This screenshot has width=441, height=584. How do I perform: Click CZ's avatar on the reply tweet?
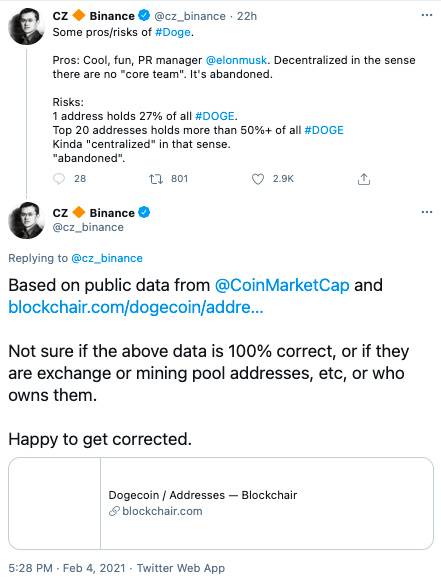(x=26, y=220)
